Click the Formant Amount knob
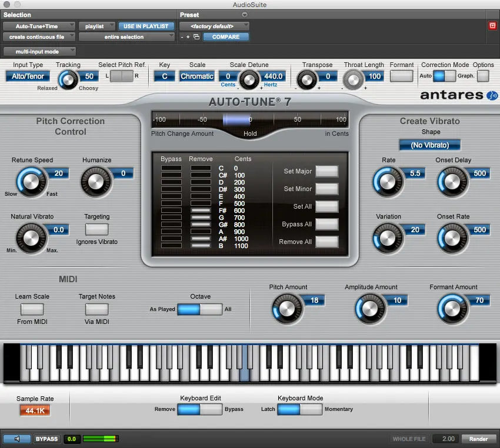Viewport: 500px width, 448px height. (452, 309)
